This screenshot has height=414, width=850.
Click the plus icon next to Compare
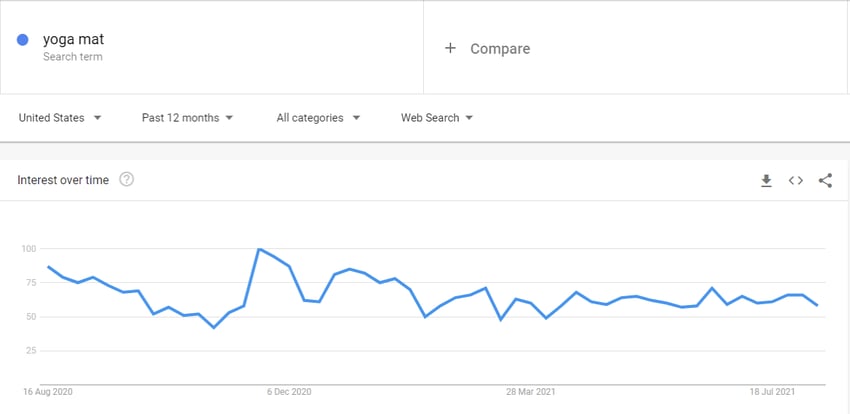[450, 48]
